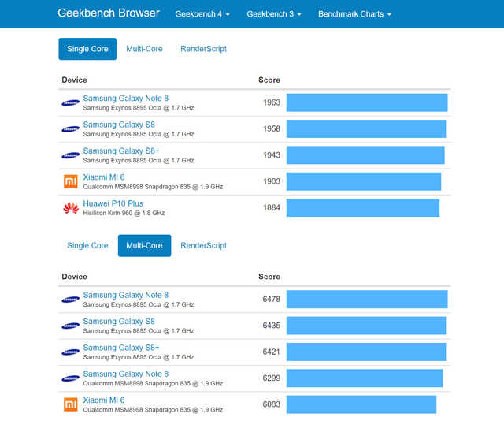Viewport: 504px width, 432px height.
Task: Expand the Geekbench 3 dropdown menu
Action: [x=274, y=14]
